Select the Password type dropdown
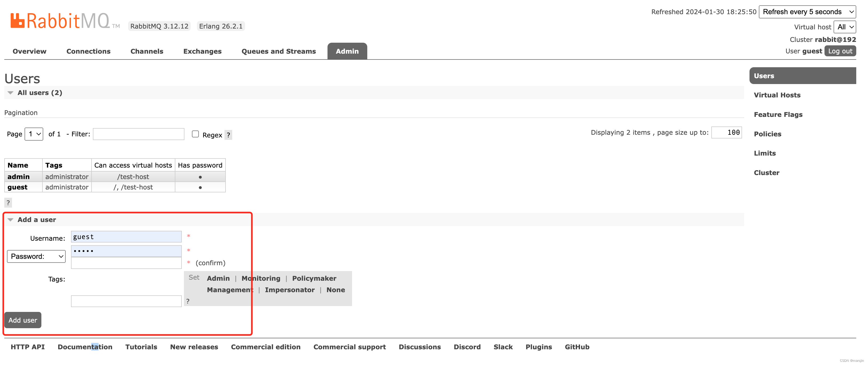This screenshot has width=868, height=365. pos(36,256)
